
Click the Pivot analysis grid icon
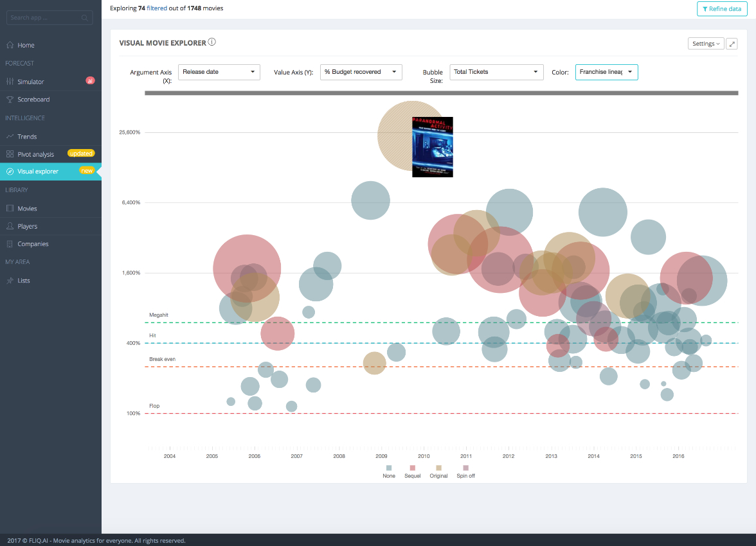click(10, 154)
